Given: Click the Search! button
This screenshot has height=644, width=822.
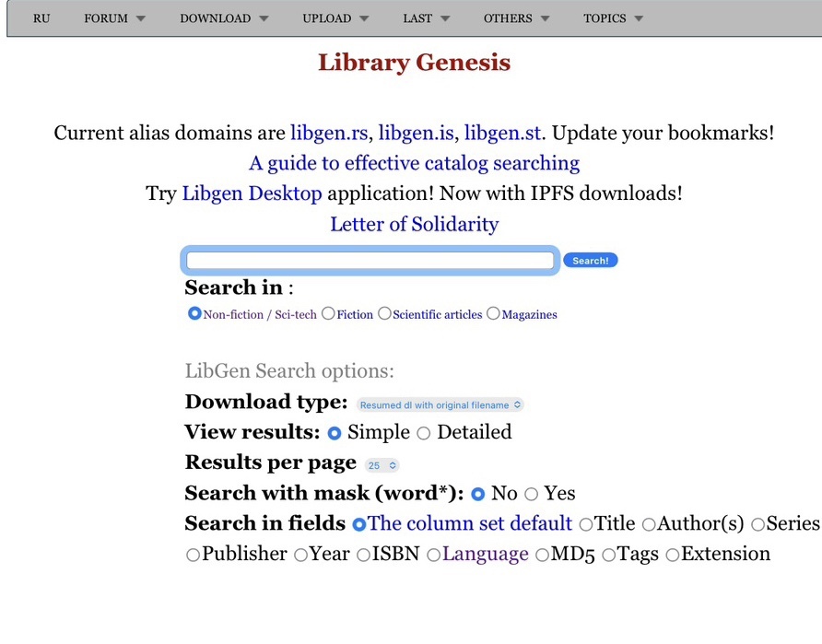Looking at the screenshot, I should pyautogui.click(x=591, y=261).
